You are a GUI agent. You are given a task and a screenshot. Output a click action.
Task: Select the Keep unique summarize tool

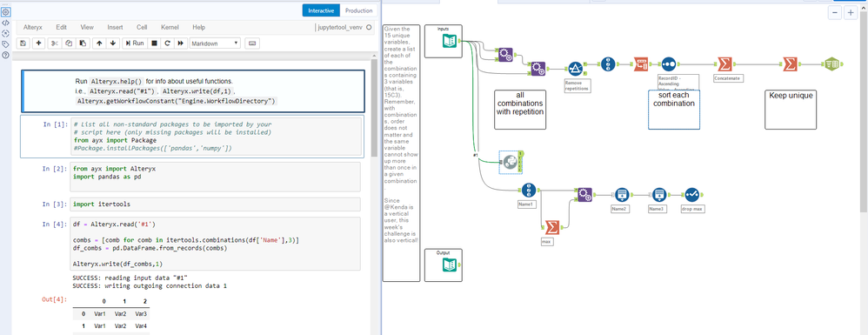tap(790, 64)
